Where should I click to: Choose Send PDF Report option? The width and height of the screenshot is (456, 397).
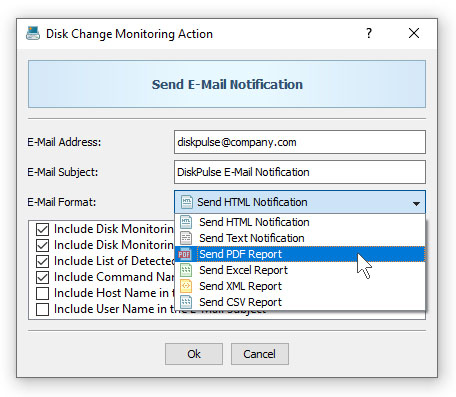[300, 254]
